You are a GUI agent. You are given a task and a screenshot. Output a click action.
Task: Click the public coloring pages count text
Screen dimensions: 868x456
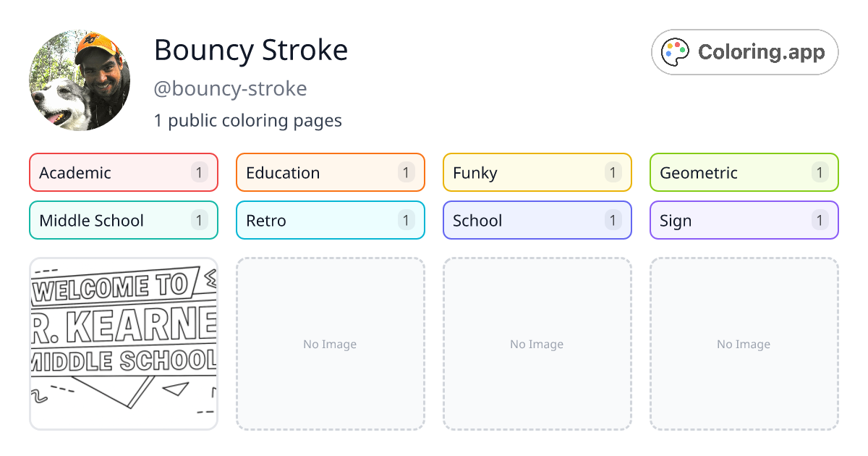coord(248,120)
